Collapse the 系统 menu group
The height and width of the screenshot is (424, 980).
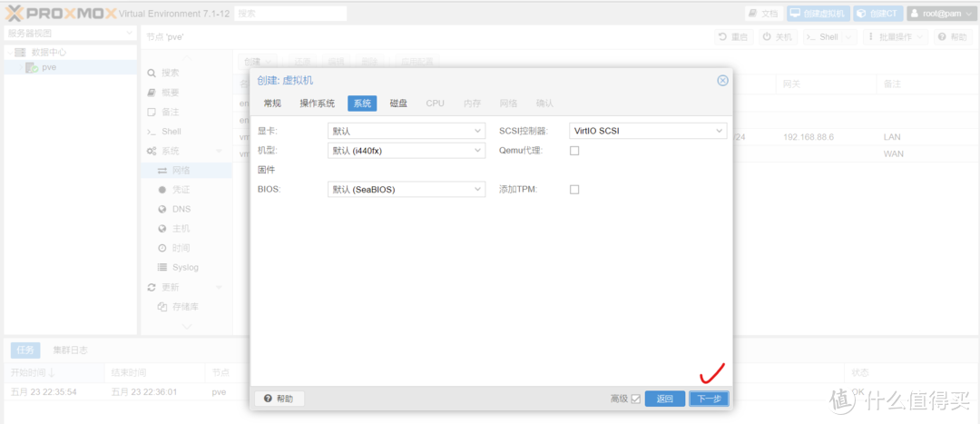pyautogui.click(x=219, y=151)
